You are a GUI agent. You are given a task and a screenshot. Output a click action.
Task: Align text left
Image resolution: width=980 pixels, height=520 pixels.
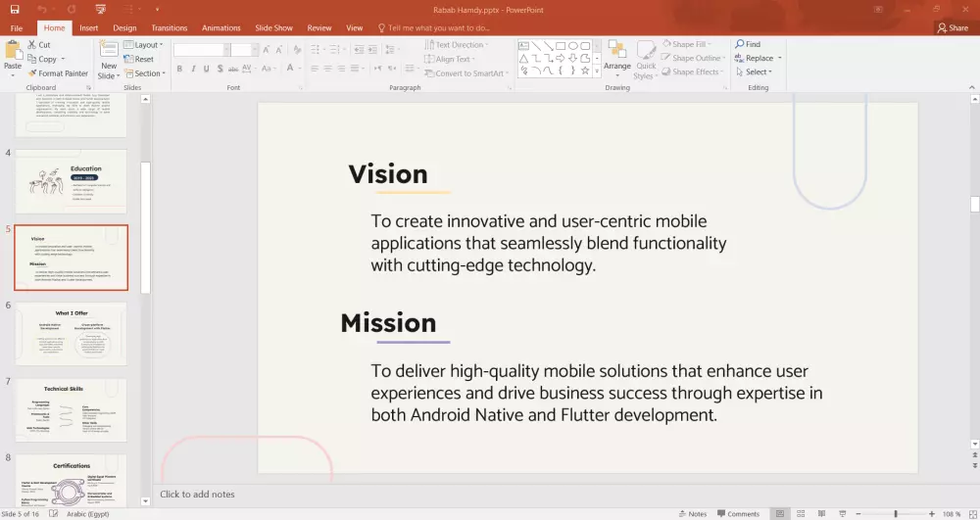[315, 68]
